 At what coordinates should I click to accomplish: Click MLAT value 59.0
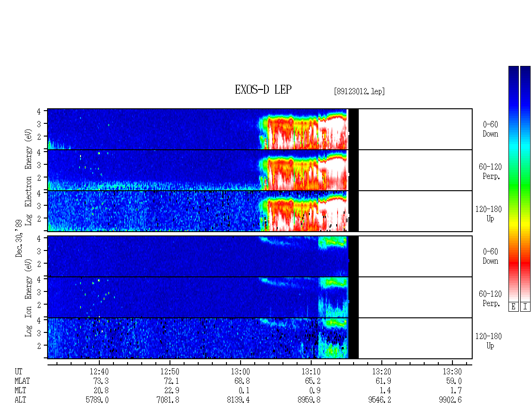pos(454,381)
